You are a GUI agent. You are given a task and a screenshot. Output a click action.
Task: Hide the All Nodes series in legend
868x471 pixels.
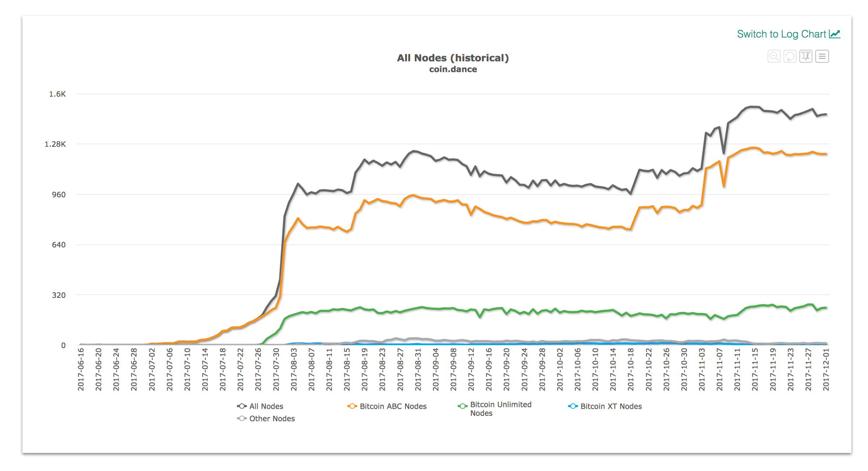pos(266,406)
